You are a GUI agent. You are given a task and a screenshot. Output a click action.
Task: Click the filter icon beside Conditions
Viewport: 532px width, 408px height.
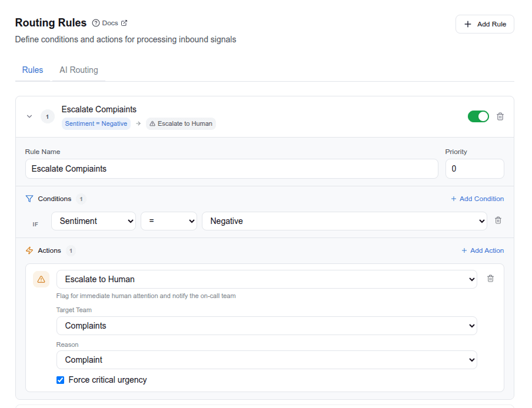click(29, 199)
